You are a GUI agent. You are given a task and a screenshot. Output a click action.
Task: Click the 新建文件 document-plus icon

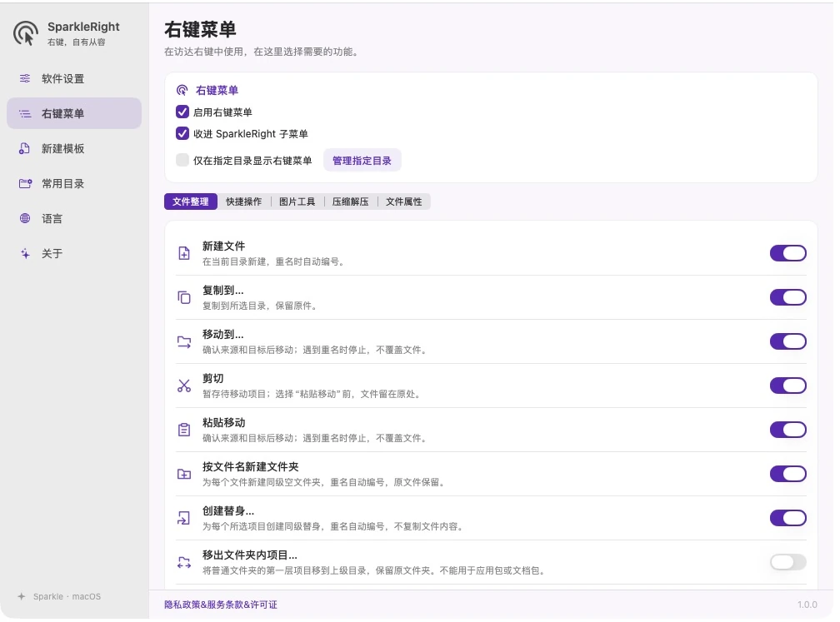tap(183, 253)
